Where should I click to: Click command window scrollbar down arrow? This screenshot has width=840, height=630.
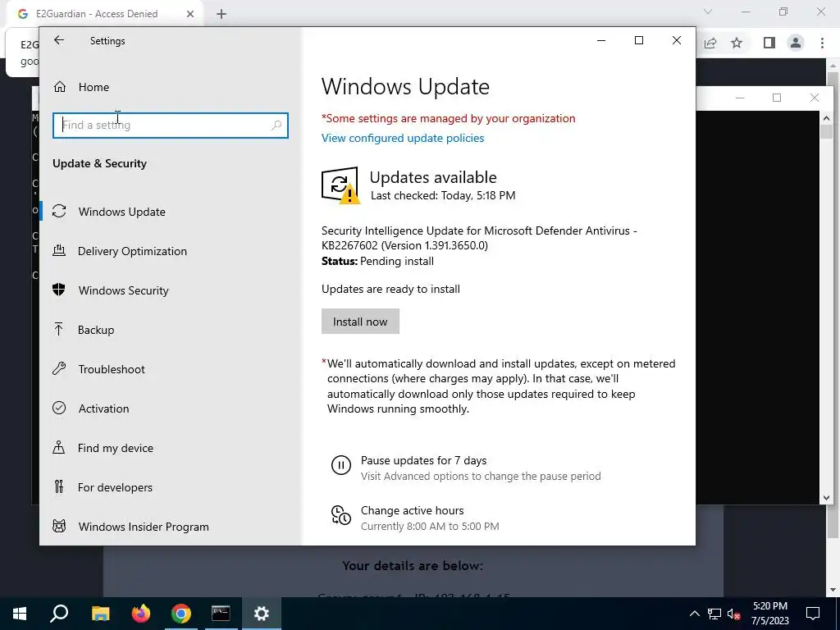pyautogui.click(x=826, y=498)
